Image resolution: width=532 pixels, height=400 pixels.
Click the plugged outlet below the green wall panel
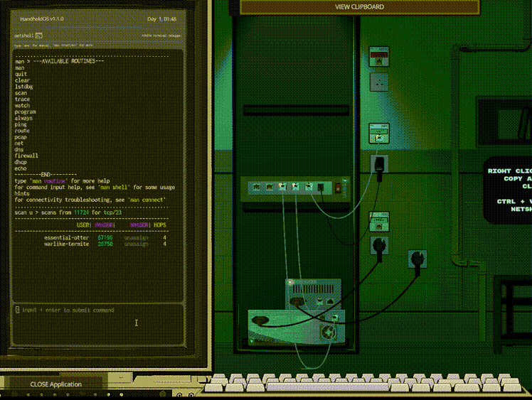coord(379,164)
